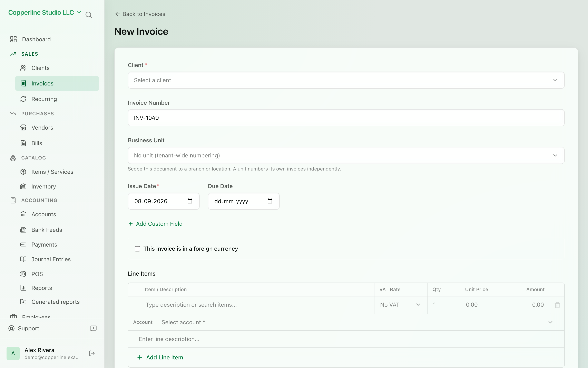This screenshot has height=368, width=588.
Task: Open the Select a client dropdown
Action: [346, 80]
